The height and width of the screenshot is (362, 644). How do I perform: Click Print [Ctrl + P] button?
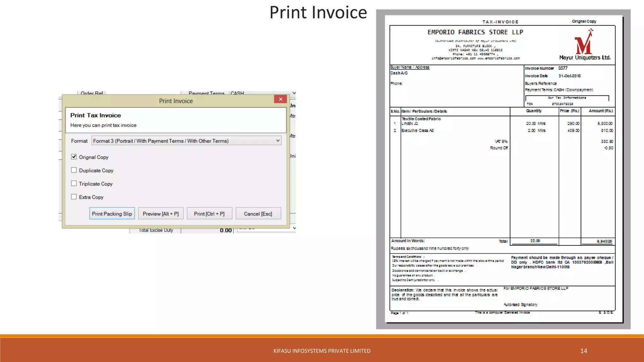(x=209, y=213)
